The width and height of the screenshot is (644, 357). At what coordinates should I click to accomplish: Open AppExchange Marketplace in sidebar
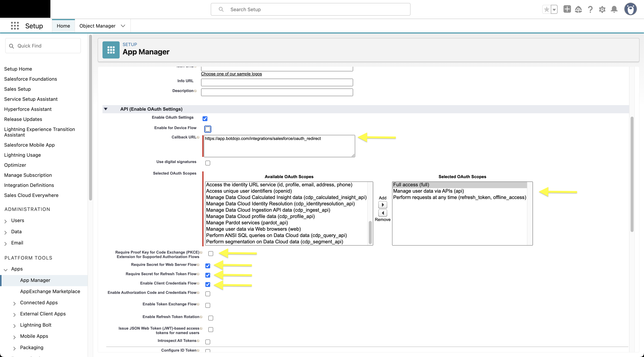(50, 291)
